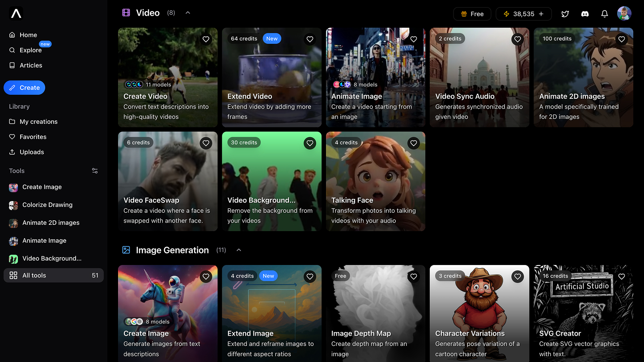Open the Video FaceSwap card
Screen dimensions: 644x362
coord(168,181)
